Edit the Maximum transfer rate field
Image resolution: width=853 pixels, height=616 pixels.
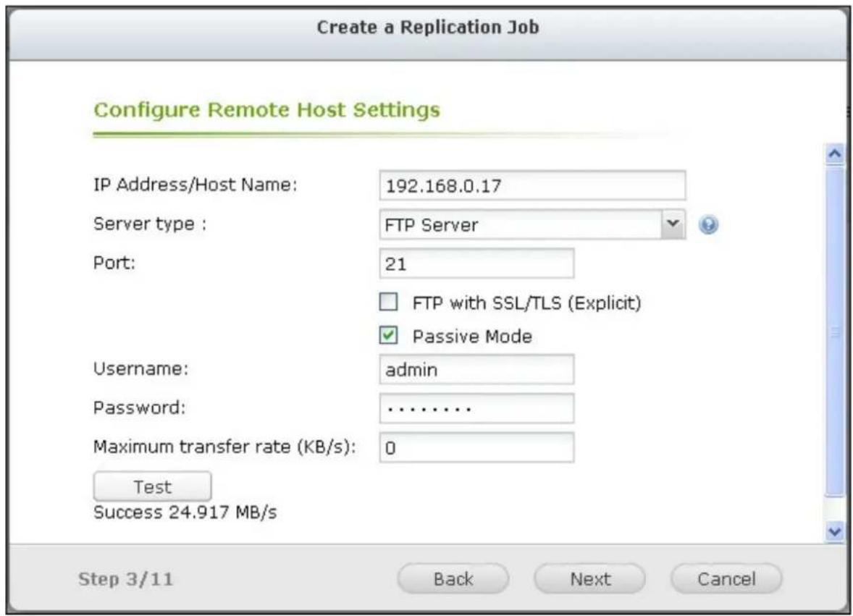pyautogui.click(x=476, y=447)
